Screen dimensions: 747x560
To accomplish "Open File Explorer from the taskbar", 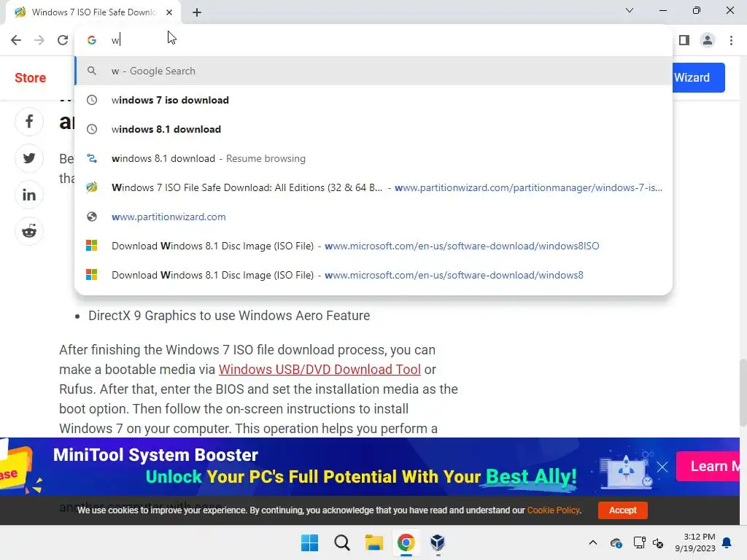I will (x=374, y=542).
